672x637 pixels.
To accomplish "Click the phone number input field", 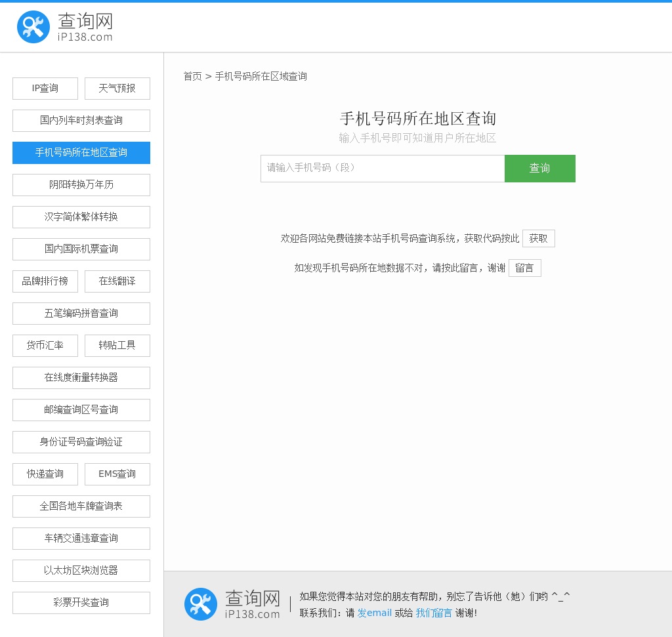I will coord(383,169).
